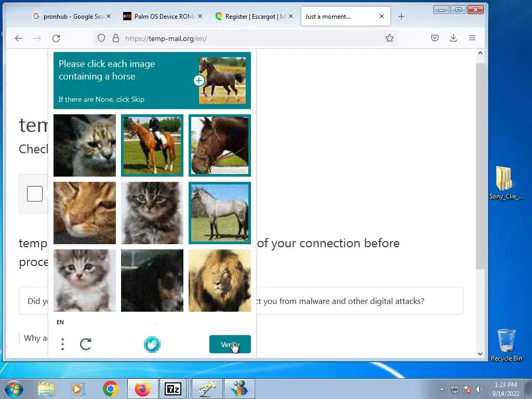
Task: Select the tabby cat captcha tile
Action: point(85,145)
